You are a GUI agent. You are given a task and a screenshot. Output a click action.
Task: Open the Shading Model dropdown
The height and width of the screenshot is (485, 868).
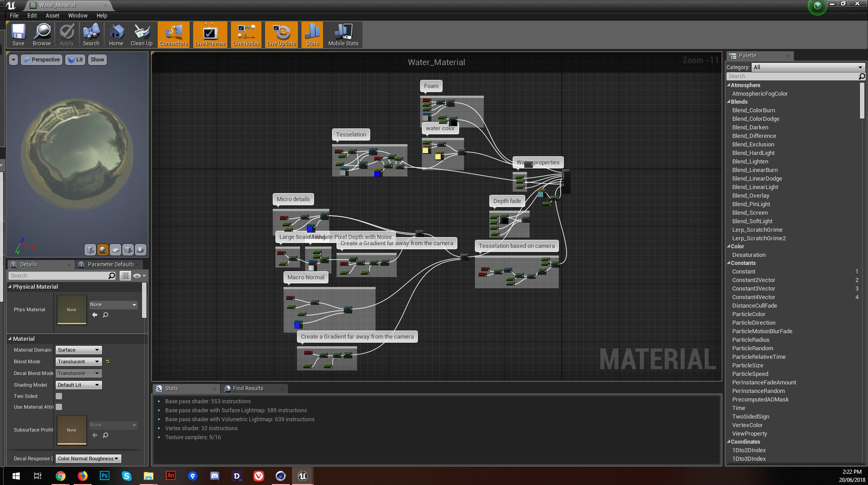(79, 385)
